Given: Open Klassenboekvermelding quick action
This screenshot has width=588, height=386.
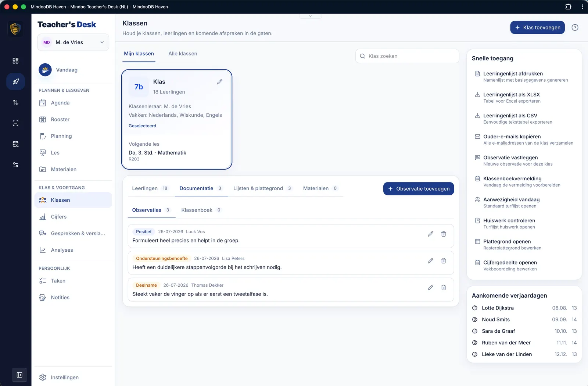Looking at the screenshot, I should click(x=524, y=181).
